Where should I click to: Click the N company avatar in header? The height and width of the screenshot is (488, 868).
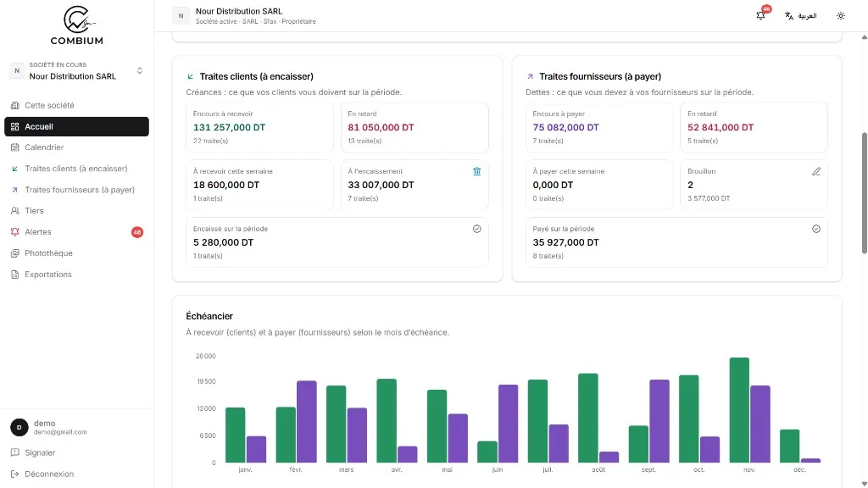click(181, 16)
